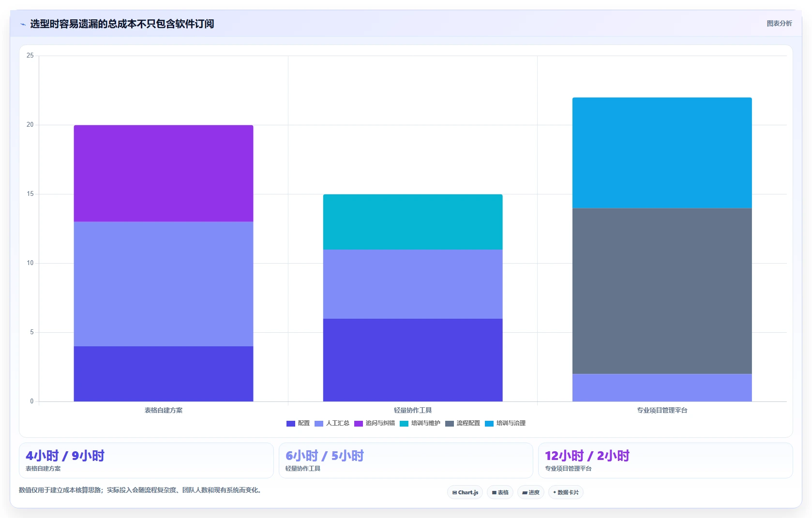Click the 流程配置 legend text
Screen dimensions: 812x518
point(468,423)
